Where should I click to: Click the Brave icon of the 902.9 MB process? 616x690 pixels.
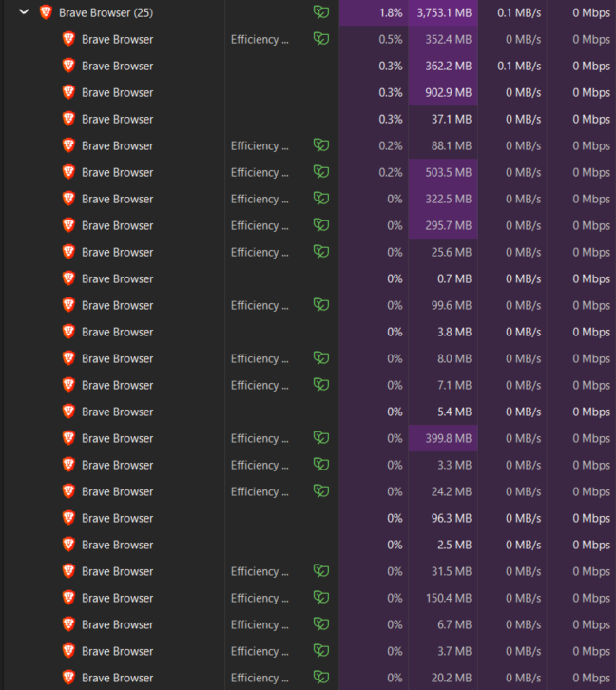tap(68, 92)
